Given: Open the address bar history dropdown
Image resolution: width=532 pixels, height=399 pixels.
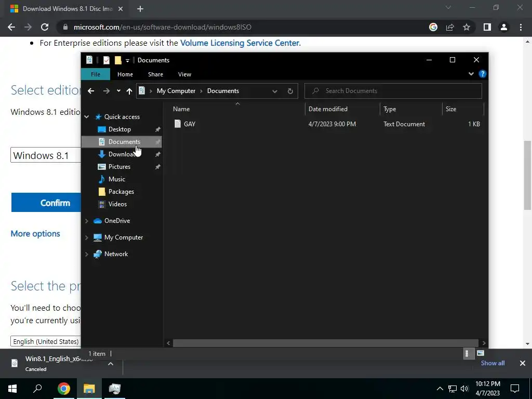Looking at the screenshot, I should (x=275, y=91).
